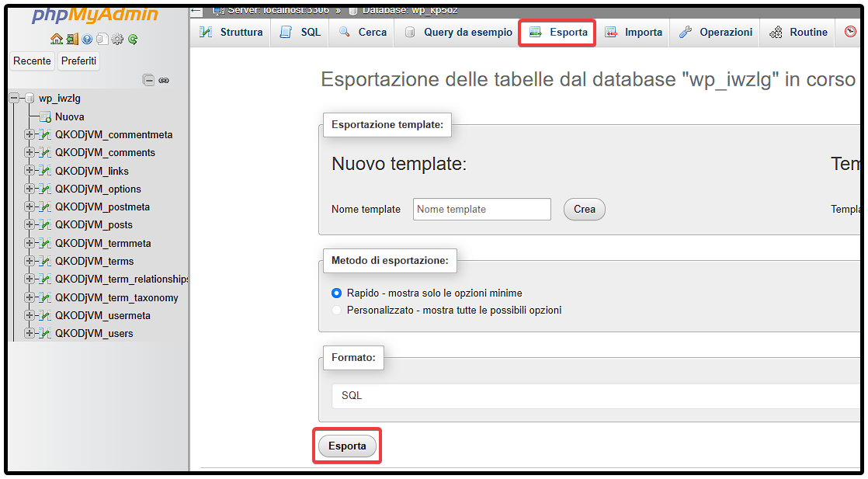Open the QKODjVM_users table
Screen dimensions: 868x479
click(94, 333)
